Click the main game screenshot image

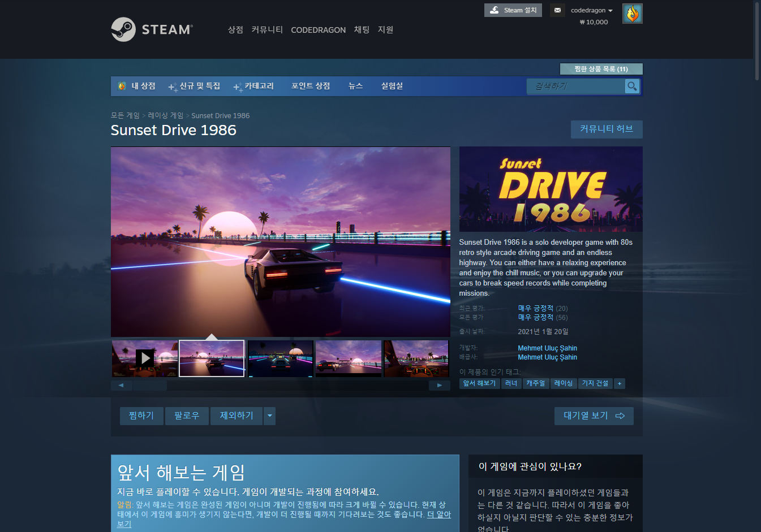point(281,242)
